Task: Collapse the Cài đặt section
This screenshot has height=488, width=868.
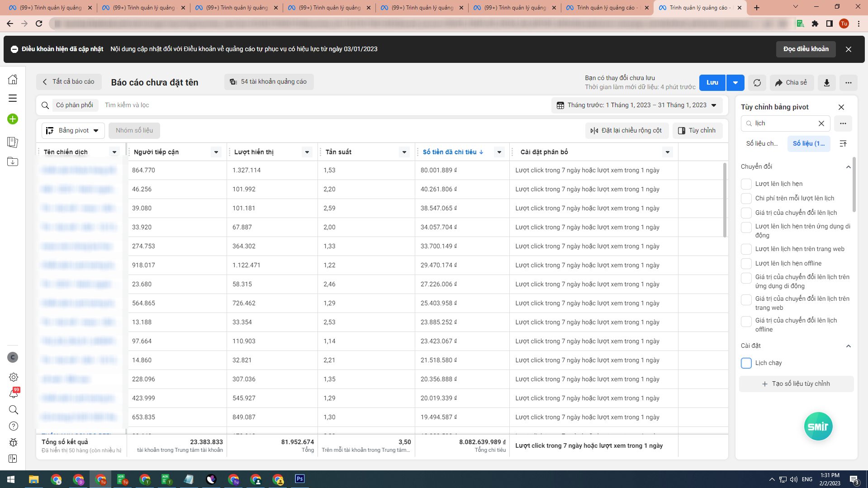Action: click(x=849, y=346)
